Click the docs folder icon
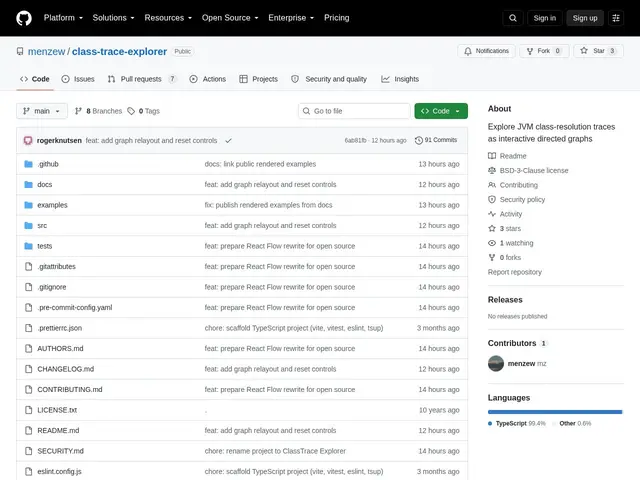640x480 pixels. click(28, 184)
